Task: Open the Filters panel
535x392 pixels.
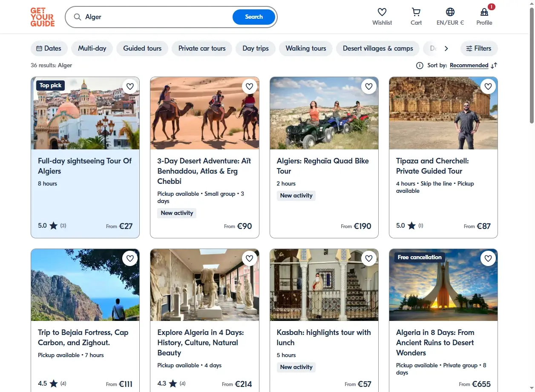Action: 479,49
